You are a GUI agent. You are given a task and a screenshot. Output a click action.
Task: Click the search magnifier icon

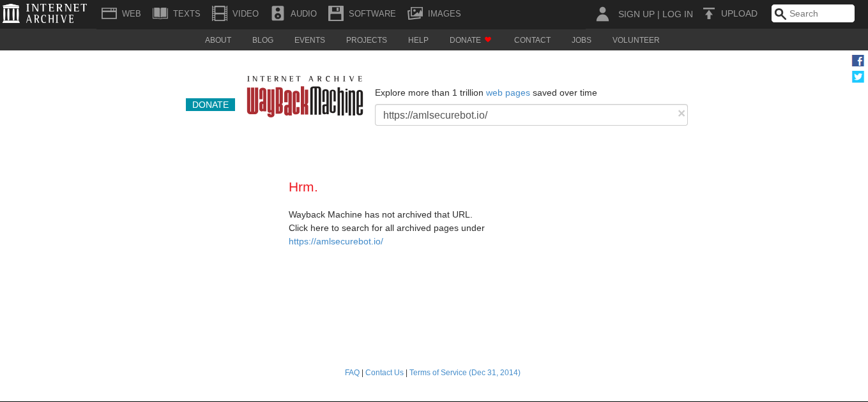(x=780, y=14)
